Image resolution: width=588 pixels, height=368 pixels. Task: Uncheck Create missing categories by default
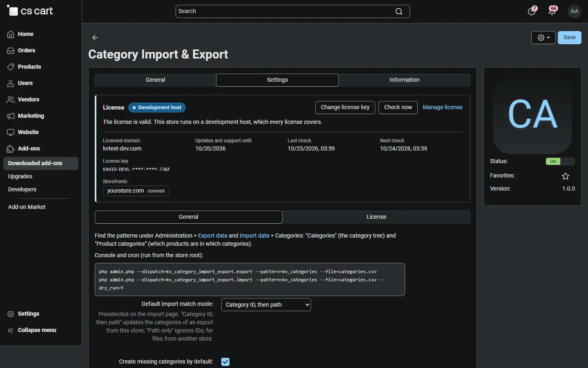225,362
